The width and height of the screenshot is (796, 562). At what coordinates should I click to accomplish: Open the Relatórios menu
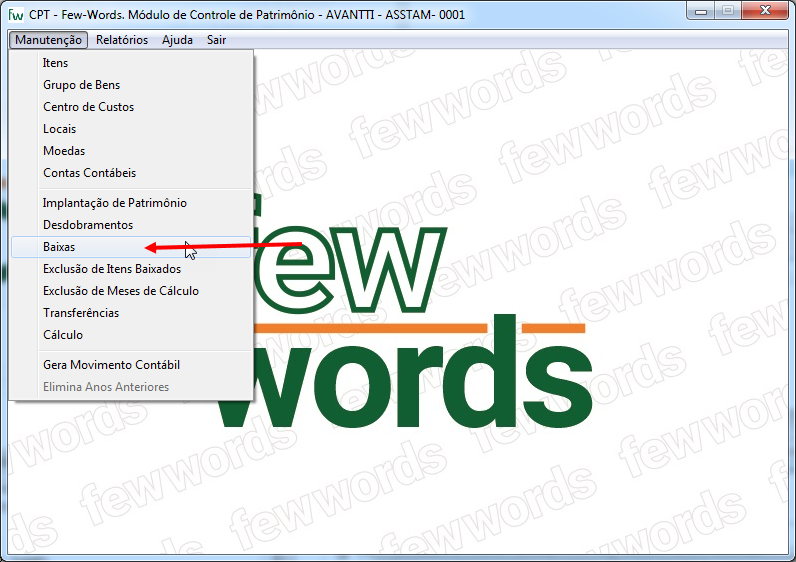click(122, 40)
